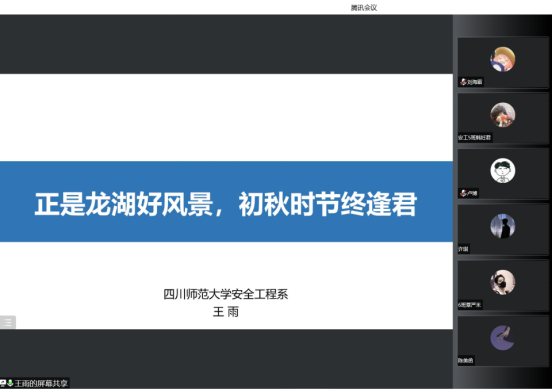Screen dimensions: 553x389
Task: Click the name label under last participant
Action: (466, 360)
